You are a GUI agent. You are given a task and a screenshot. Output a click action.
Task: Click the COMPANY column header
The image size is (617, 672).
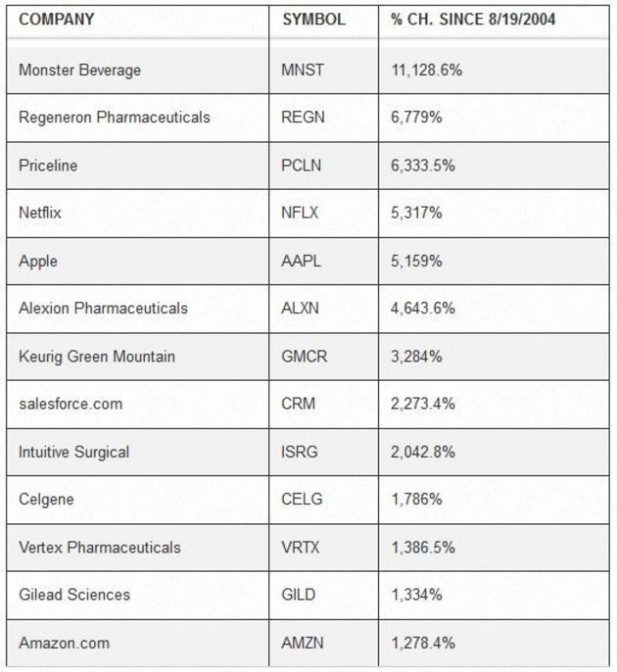(x=56, y=19)
